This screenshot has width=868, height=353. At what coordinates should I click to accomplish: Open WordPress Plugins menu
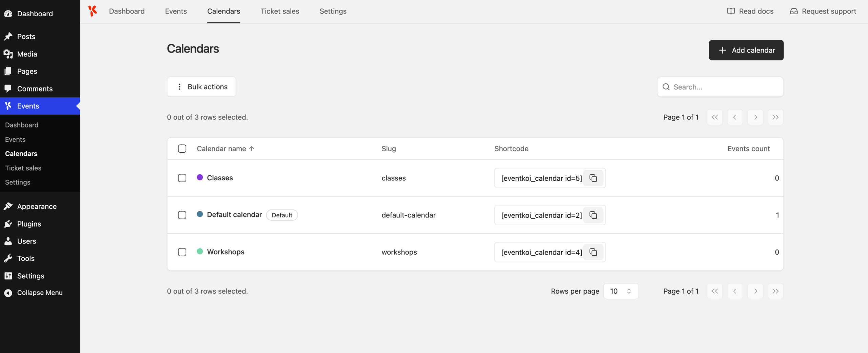(x=40, y=224)
